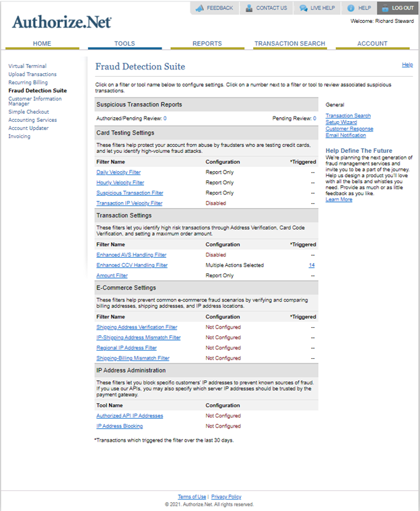Viewport: 420px width, 511px height.
Task: Click the Feedback megaphone icon
Action: point(199,8)
